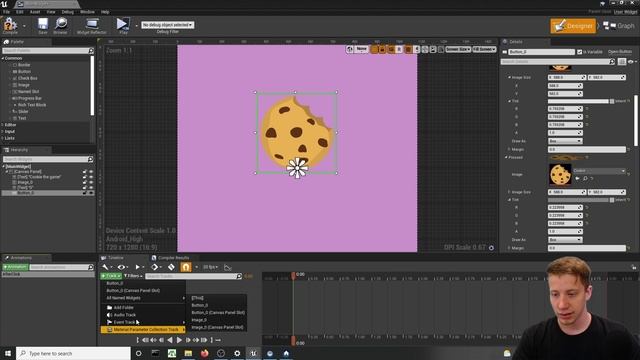Toggle lock icon for Image_0 row
This screenshot has width=640, height=360.
85,182
